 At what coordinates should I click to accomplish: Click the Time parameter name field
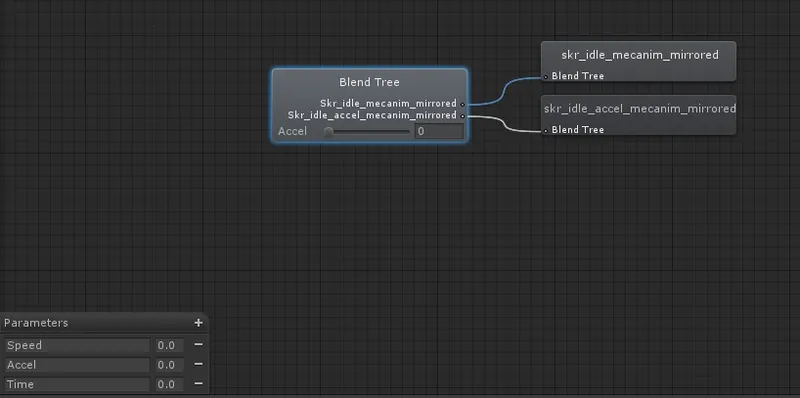(x=77, y=384)
